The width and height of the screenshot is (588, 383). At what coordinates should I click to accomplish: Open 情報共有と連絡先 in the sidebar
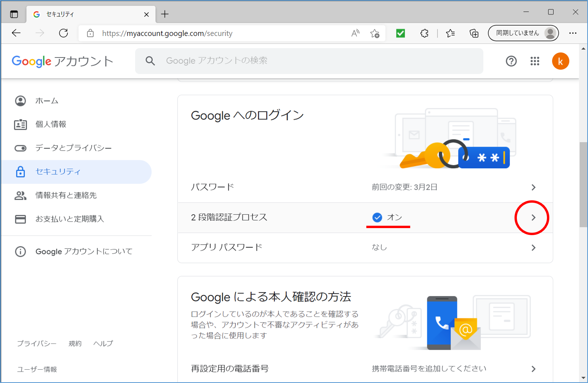[76, 195]
